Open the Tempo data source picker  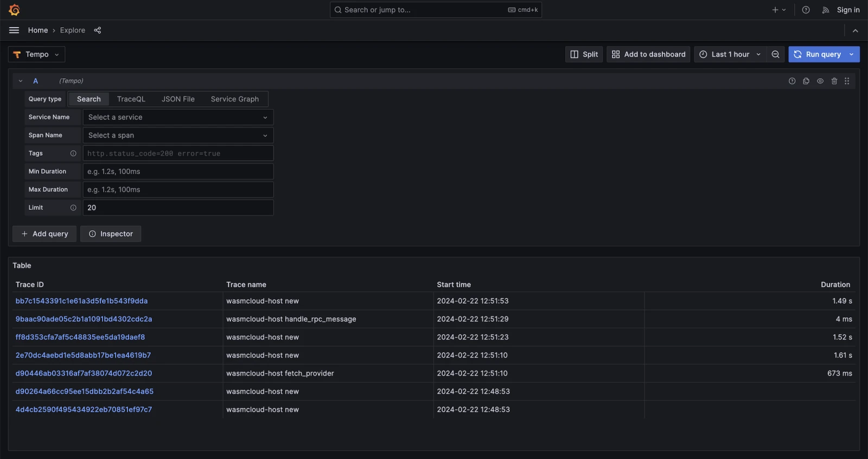[x=37, y=54]
